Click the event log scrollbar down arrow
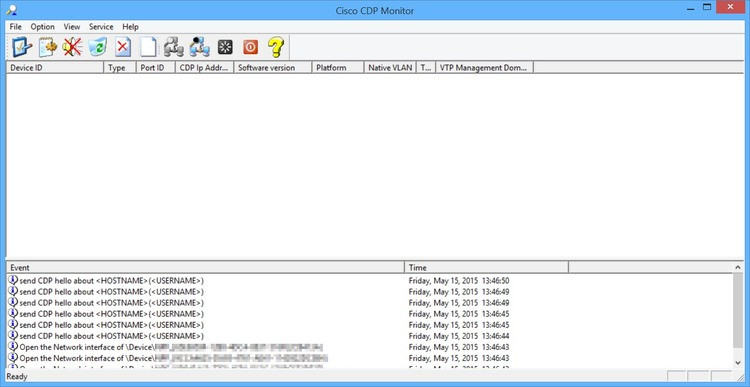This screenshot has height=387, width=750. click(x=738, y=362)
